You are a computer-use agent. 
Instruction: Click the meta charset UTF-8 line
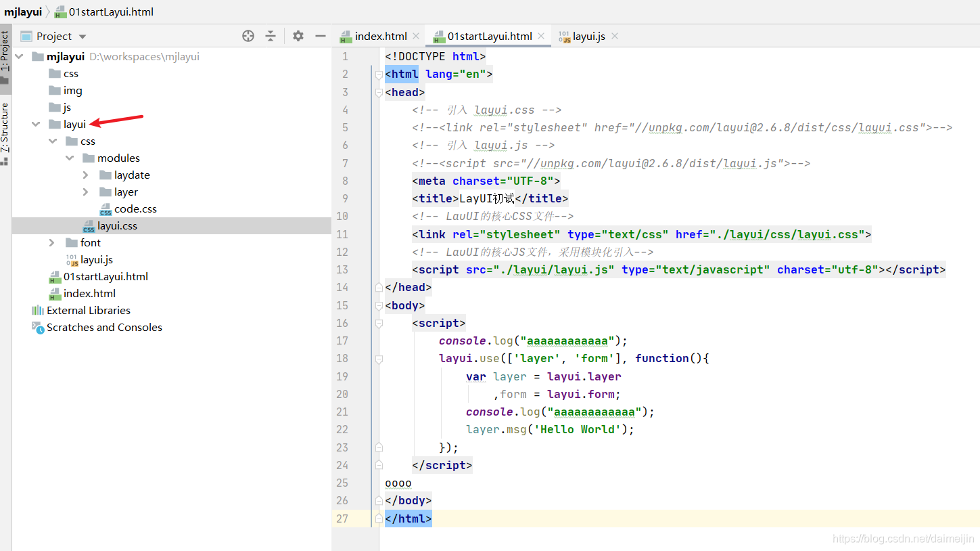click(x=486, y=181)
